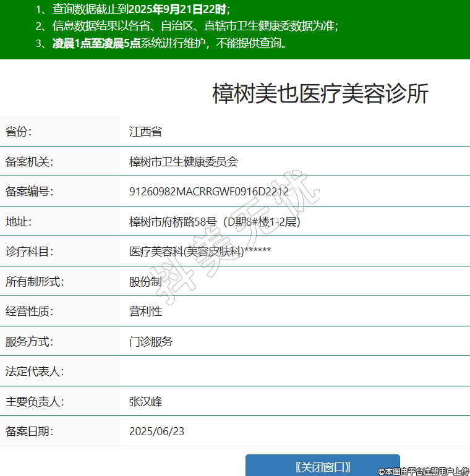470x476 pixels.
Task: Click the service type value 门诊服务
Action: [x=151, y=342]
